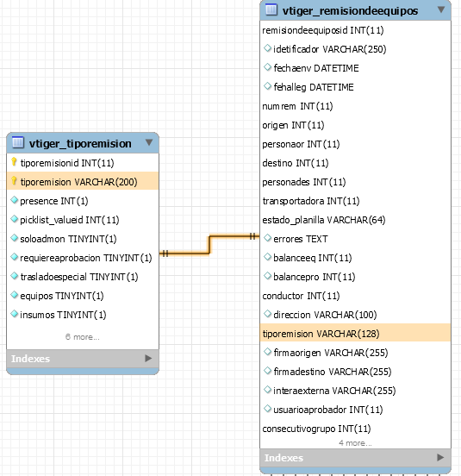Click the vtiger_remisiondeequipos table icon
Screen dimensions: 461x476
271,9
